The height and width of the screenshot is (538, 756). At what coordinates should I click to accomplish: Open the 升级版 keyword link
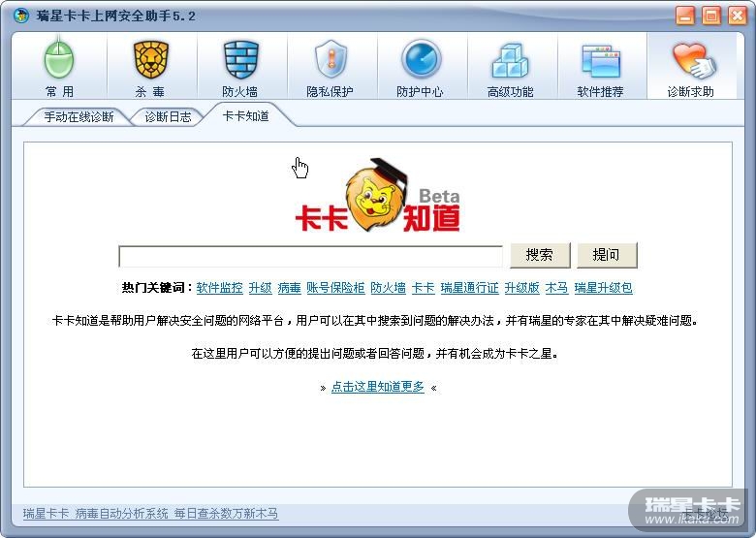click(x=521, y=288)
